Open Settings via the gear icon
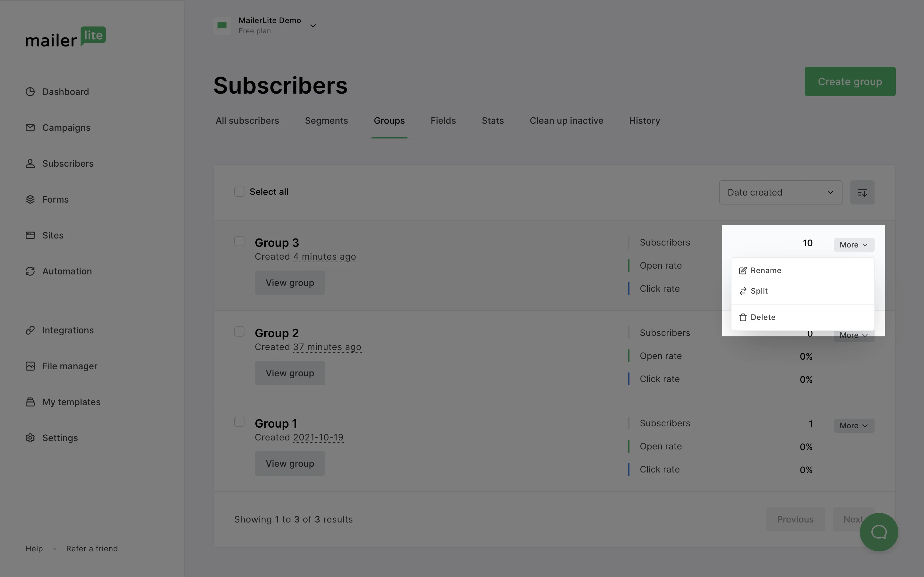 coord(30,438)
